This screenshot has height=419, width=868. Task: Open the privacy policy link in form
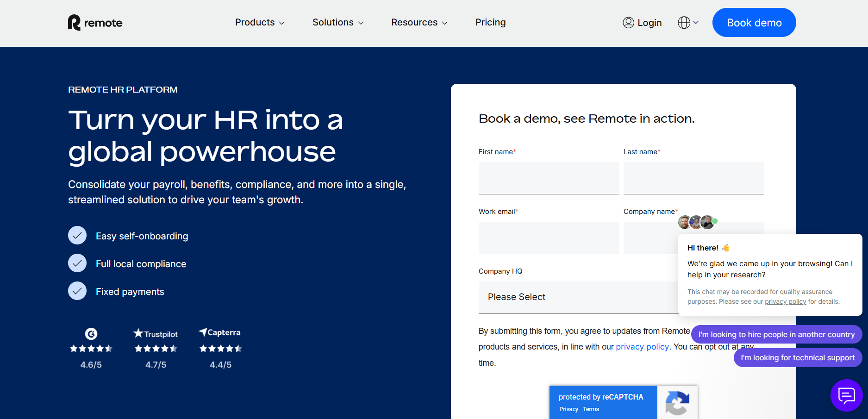(642, 347)
